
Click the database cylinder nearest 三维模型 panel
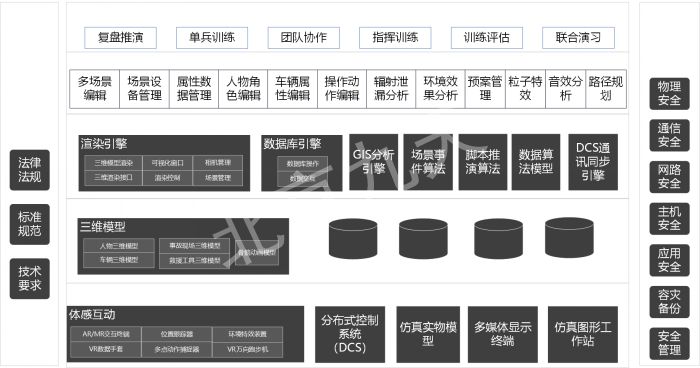pyautogui.click(x=353, y=238)
